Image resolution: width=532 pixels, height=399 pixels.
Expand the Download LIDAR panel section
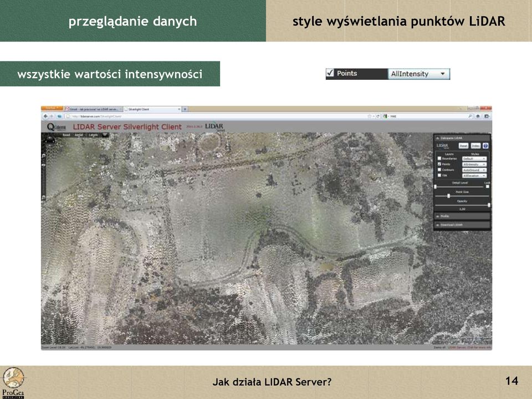[462, 224]
